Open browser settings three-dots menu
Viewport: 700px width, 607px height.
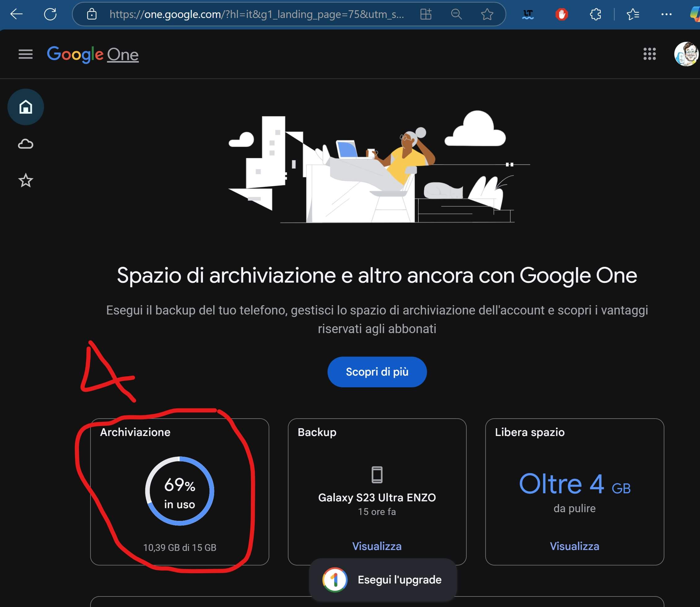[x=666, y=14]
